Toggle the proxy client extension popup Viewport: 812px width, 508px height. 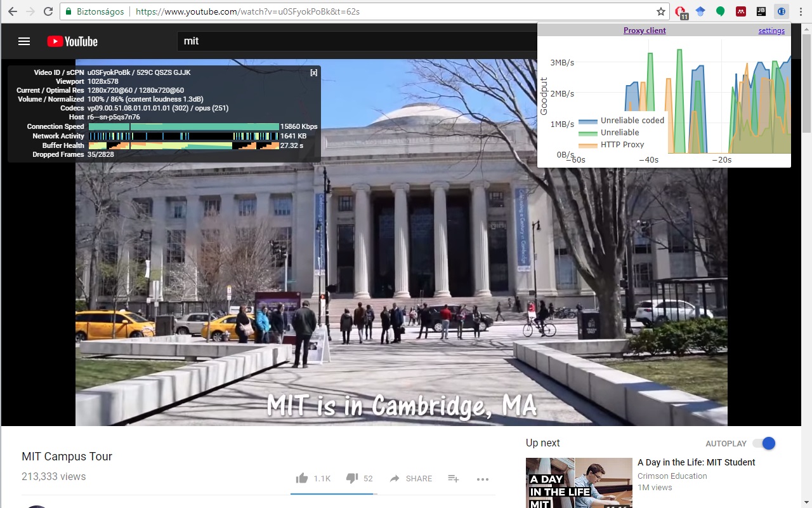[x=782, y=11]
